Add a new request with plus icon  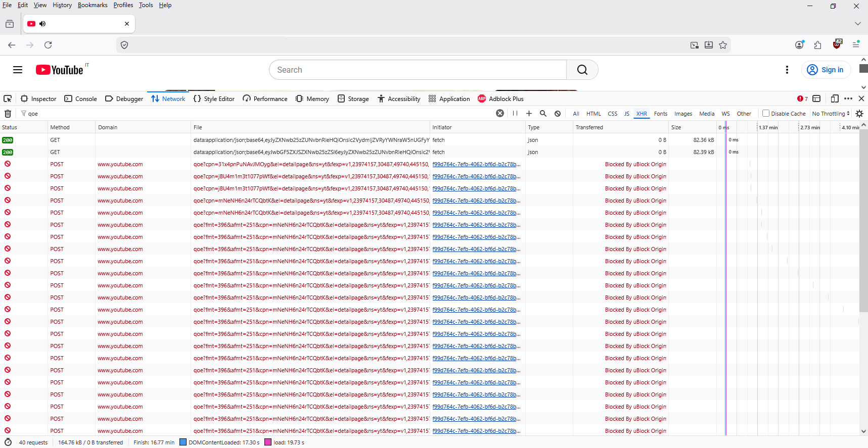point(529,113)
